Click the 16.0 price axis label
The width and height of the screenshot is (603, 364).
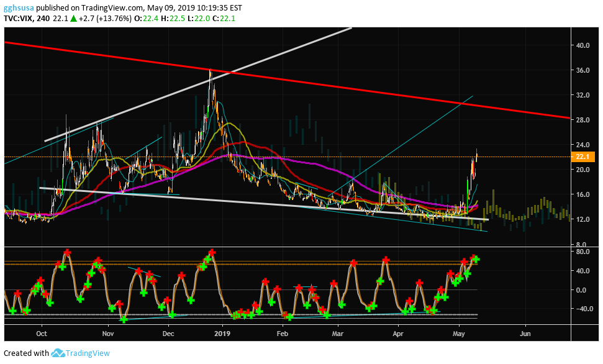click(583, 194)
